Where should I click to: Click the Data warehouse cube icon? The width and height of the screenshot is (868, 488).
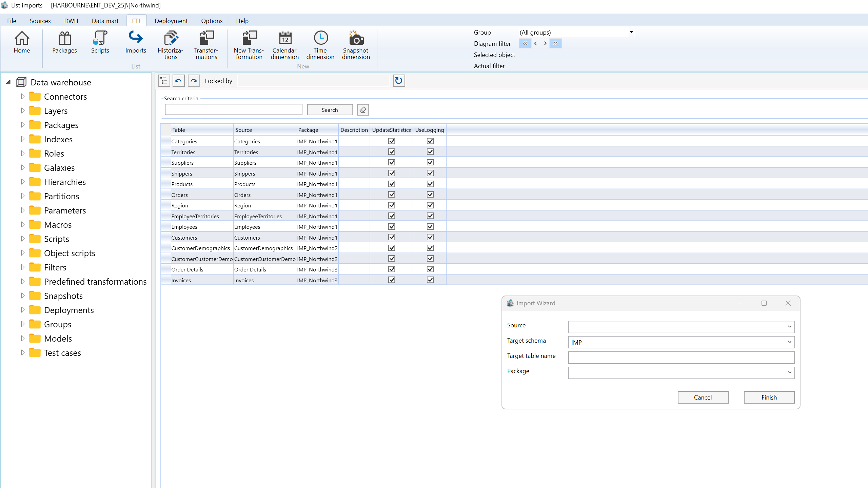[x=21, y=82]
